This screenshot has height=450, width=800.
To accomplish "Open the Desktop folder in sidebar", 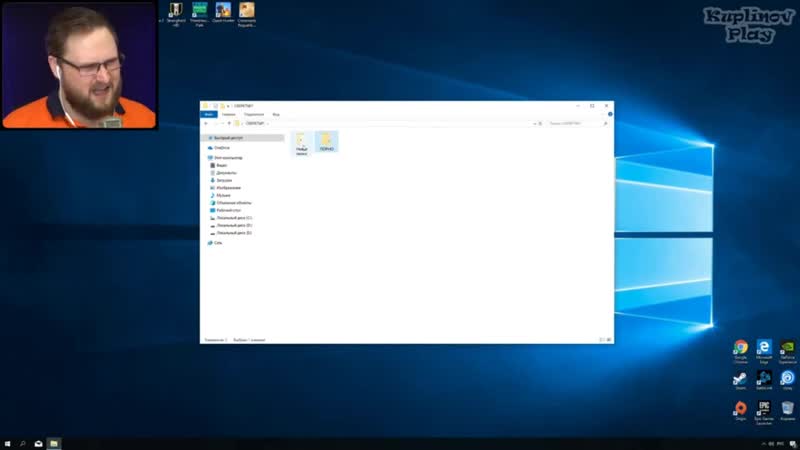I will tap(225, 210).
